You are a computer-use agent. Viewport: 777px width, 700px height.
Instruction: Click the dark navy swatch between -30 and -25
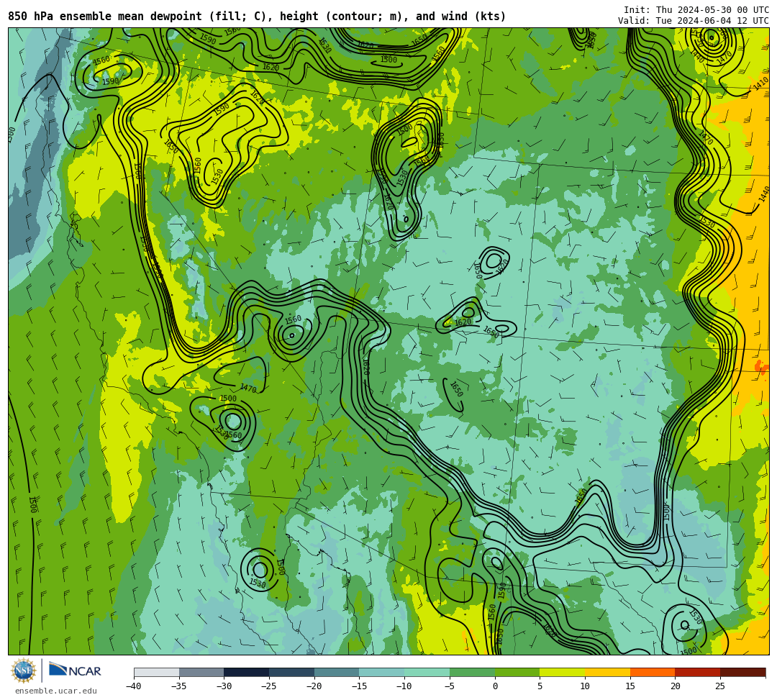click(247, 672)
